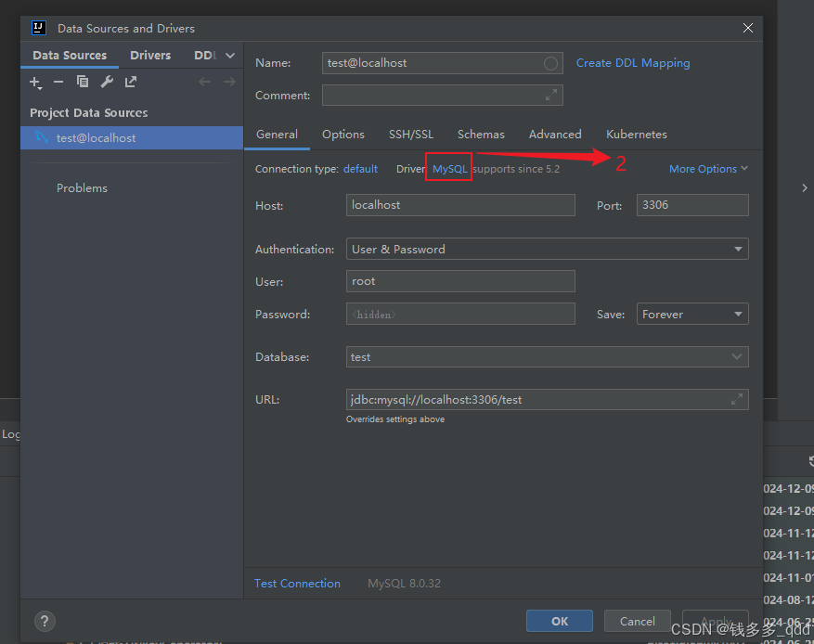Expand the IDE right side panel chevron
The height and width of the screenshot is (644, 814).
(x=804, y=187)
